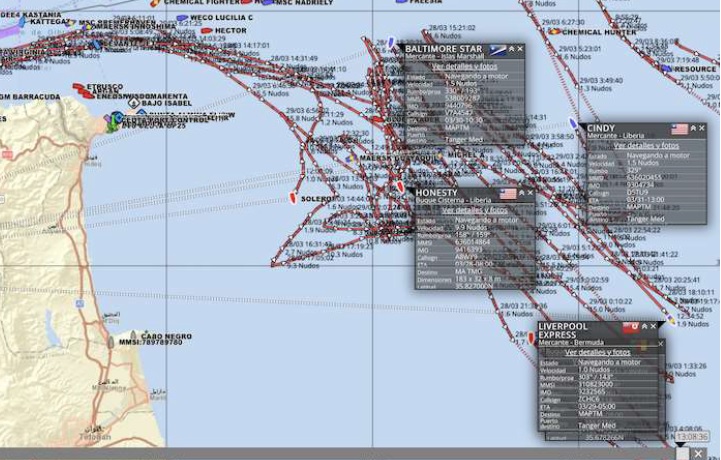Select the CABO NEGRO station marker

pos(131,336)
